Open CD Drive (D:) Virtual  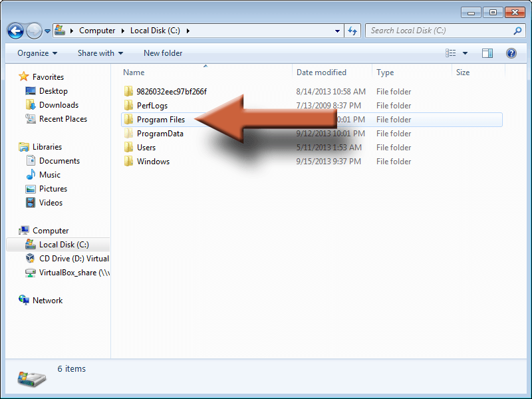click(x=74, y=259)
